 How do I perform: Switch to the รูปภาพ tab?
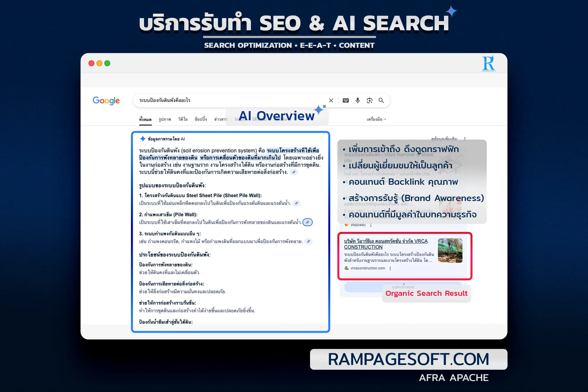click(165, 119)
